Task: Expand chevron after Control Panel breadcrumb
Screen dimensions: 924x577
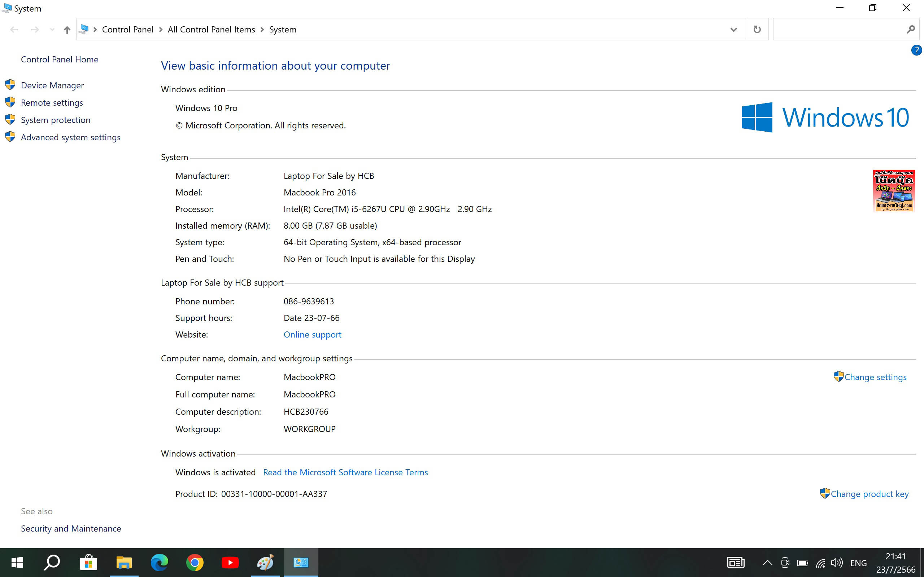Action: [160, 29]
